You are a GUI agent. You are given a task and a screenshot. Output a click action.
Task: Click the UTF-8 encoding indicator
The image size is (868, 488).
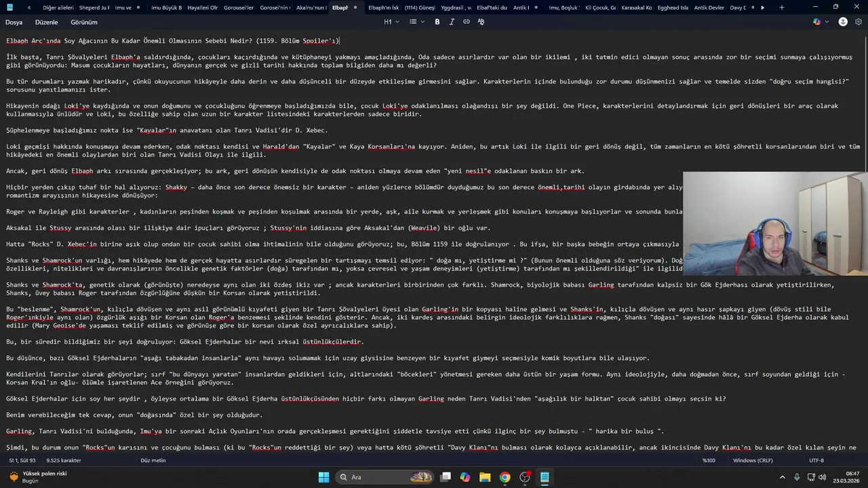tap(816, 460)
